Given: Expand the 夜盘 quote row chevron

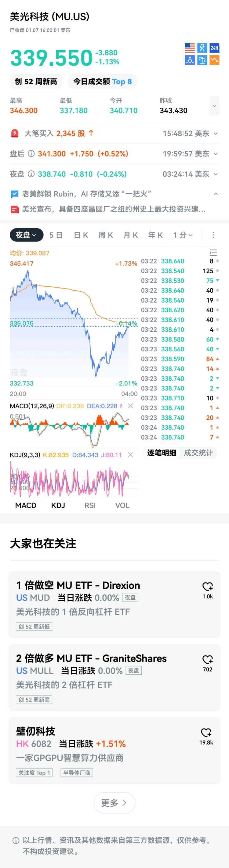Looking at the screenshot, I should (x=216, y=174).
